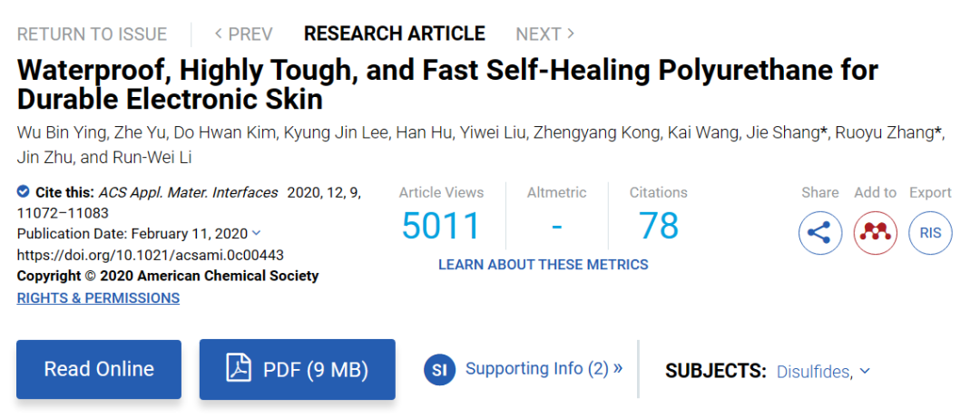The image size is (980, 418).
Task: Click the Cite this checkmark icon
Action: click(x=24, y=192)
